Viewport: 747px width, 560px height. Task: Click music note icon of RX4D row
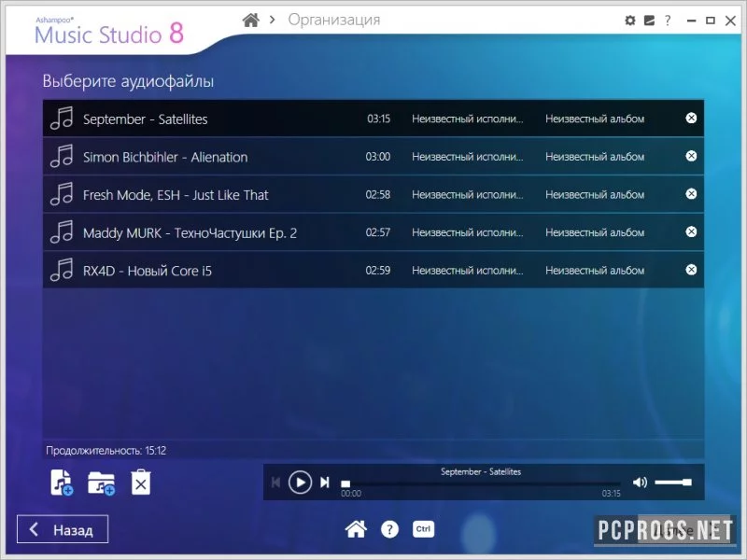[x=62, y=270]
